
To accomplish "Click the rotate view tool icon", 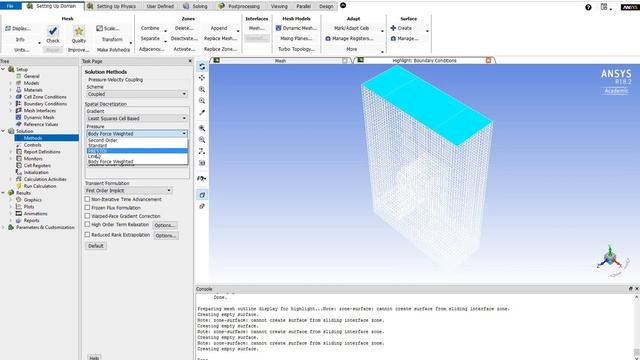I will (x=202, y=67).
